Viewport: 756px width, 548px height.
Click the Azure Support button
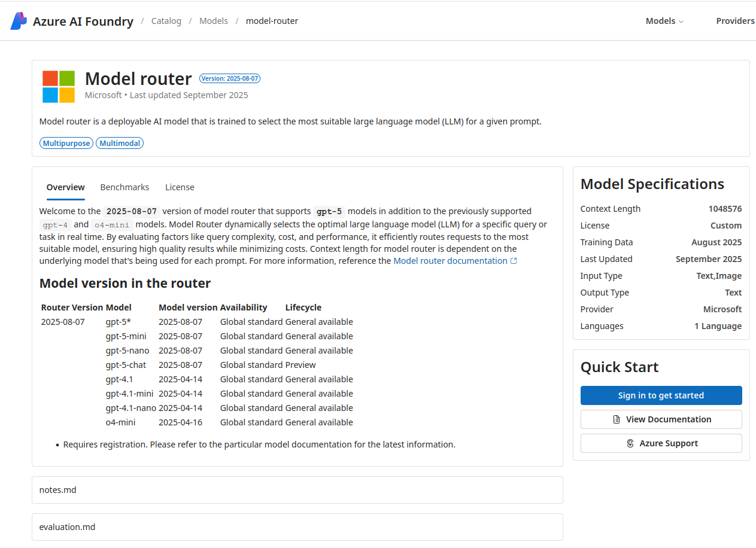pos(661,443)
